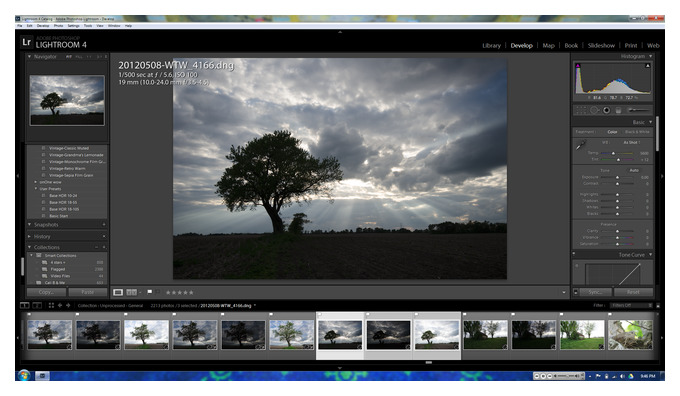The height and width of the screenshot is (396, 680).
Task: Click the Auto tone button
Action: coord(634,170)
